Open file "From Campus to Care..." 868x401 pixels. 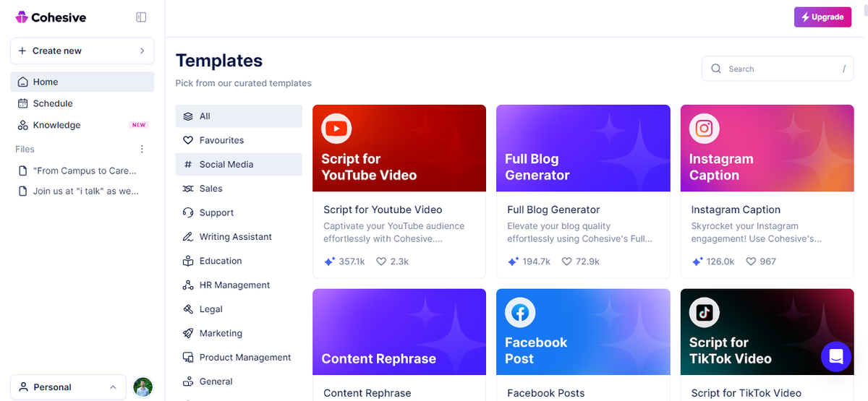click(82, 171)
